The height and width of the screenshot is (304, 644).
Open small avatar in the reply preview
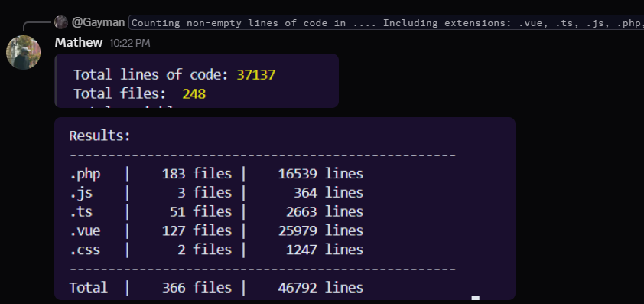coord(61,22)
